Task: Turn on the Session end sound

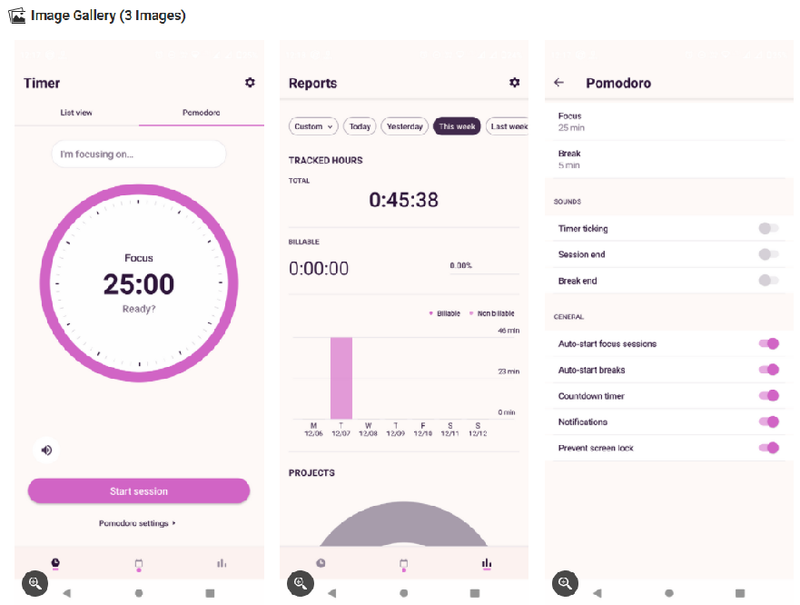Action: [768, 254]
